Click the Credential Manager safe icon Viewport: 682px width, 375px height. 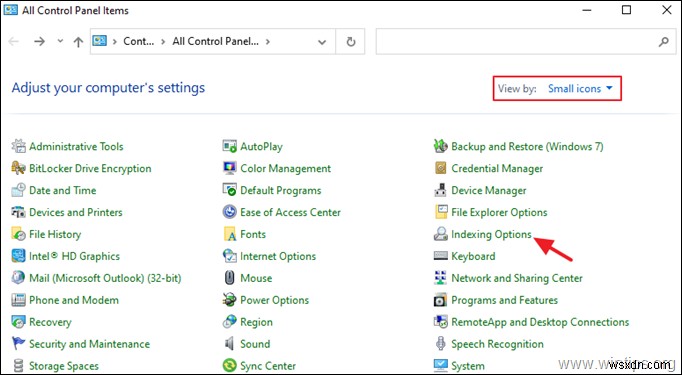441,168
